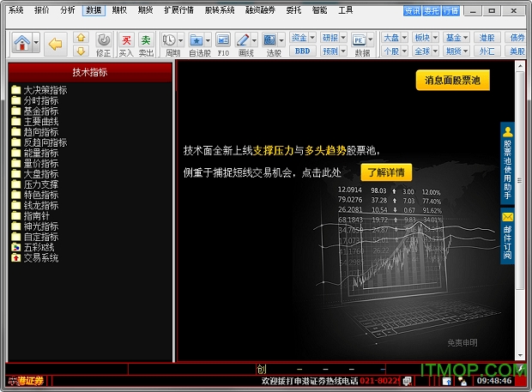
Task: Toggle the 资讯 button in title bar
Action: pyautogui.click(x=413, y=11)
